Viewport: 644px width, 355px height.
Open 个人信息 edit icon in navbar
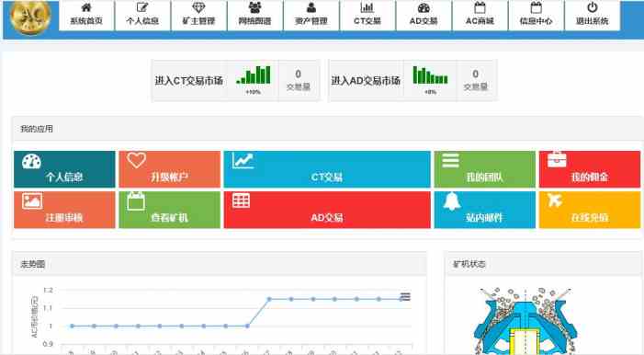tap(142, 7)
